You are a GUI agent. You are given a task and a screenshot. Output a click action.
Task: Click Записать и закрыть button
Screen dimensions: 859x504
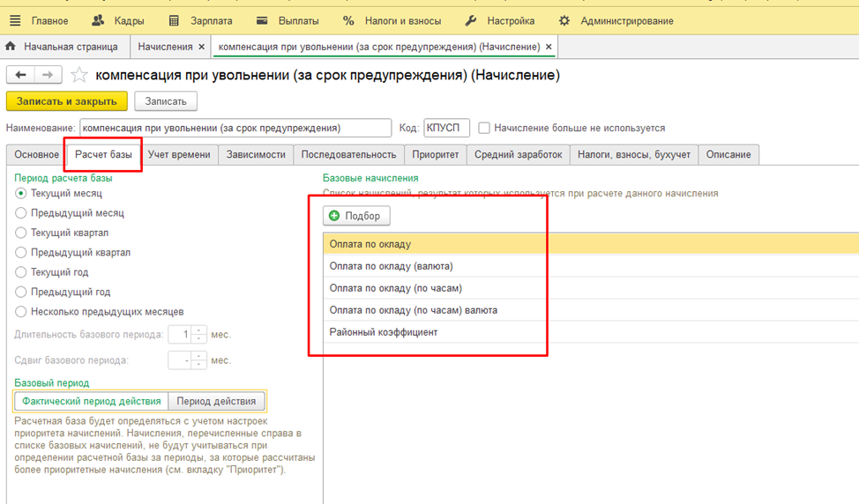(67, 102)
